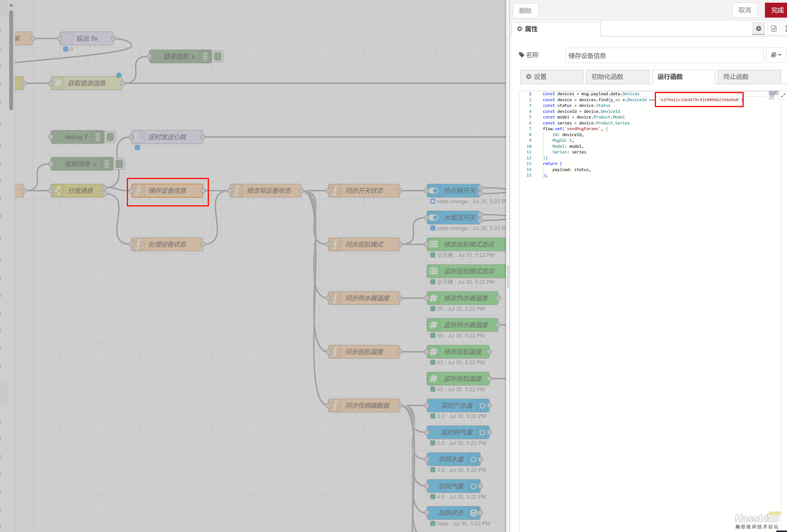This screenshot has width=787, height=532.
Task: Open the name field library dropdown
Action: click(x=776, y=55)
